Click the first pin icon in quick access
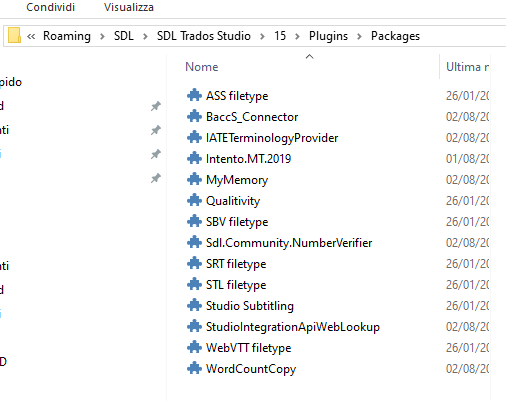The image size is (506, 401). tap(156, 106)
